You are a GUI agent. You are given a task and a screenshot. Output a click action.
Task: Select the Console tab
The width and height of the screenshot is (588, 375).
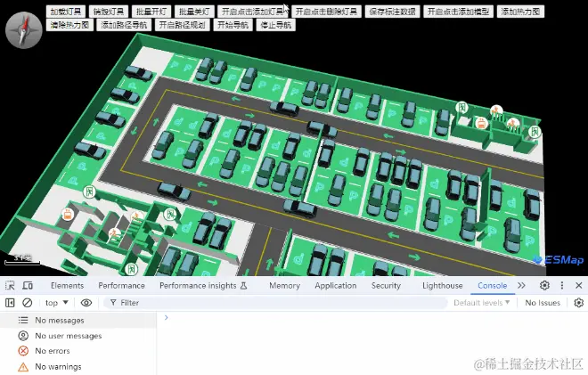tap(493, 285)
